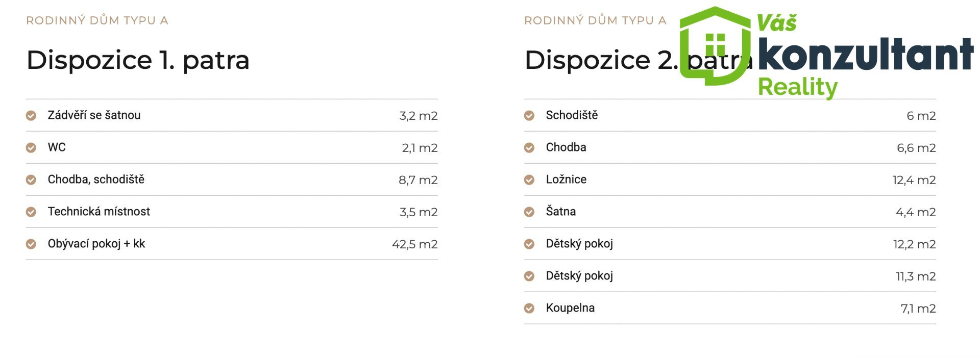
Task: Click the check icon next to Technická místnost
Action: pyautogui.click(x=31, y=212)
